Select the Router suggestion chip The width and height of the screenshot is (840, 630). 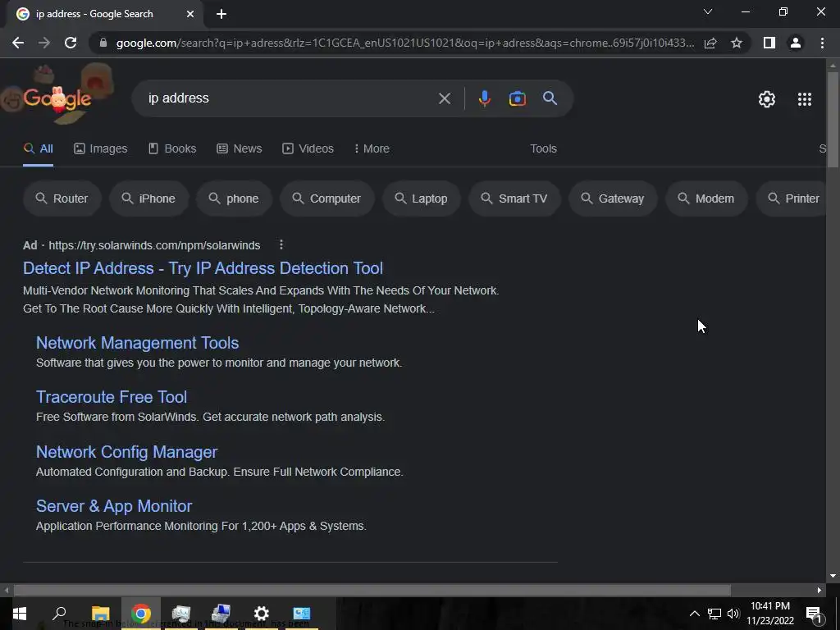pos(62,199)
